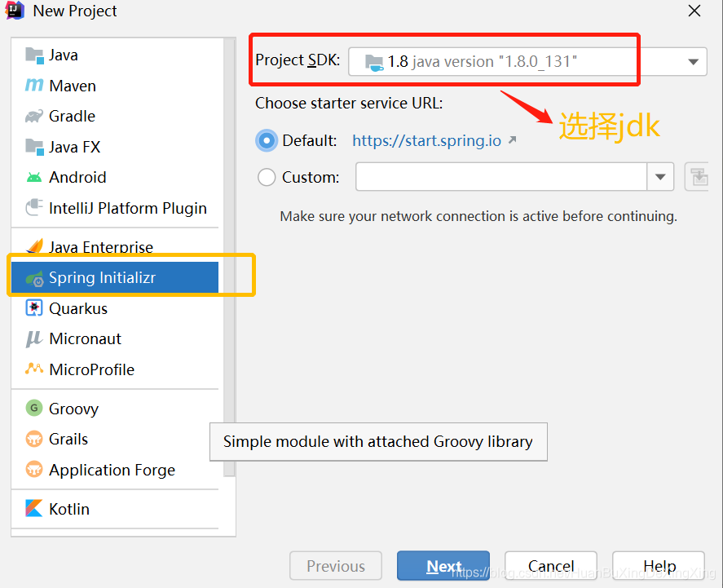Click the external link arrow beside start.spring.io
Image resolution: width=723 pixels, height=588 pixels.
click(512, 139)
